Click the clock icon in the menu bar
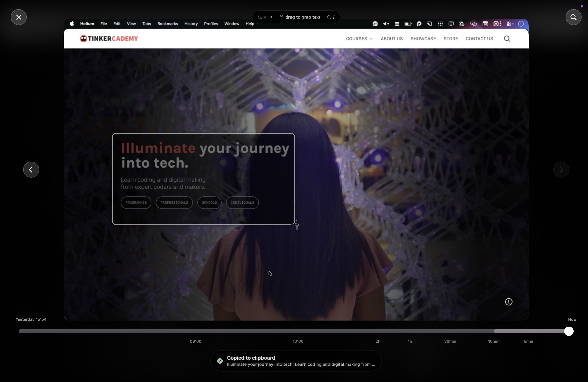 pos(521,24)
